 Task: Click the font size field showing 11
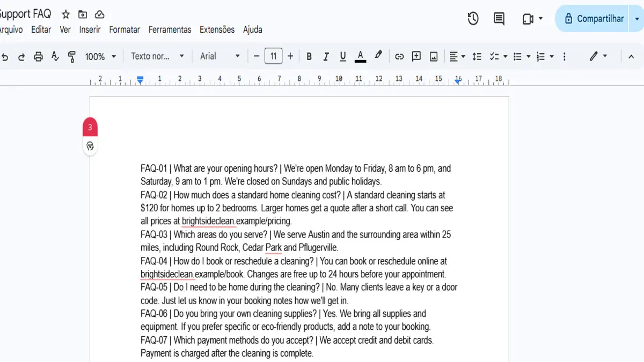point(274,56)
